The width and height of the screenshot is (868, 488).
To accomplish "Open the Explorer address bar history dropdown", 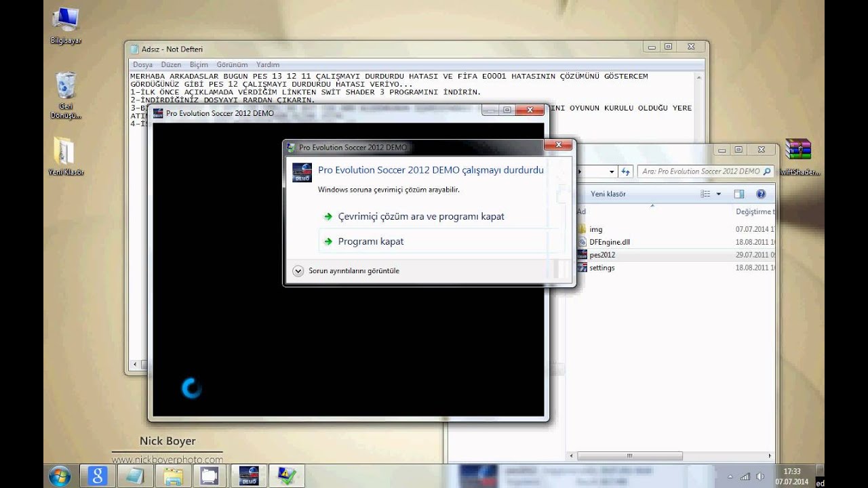I will point(611,171).
